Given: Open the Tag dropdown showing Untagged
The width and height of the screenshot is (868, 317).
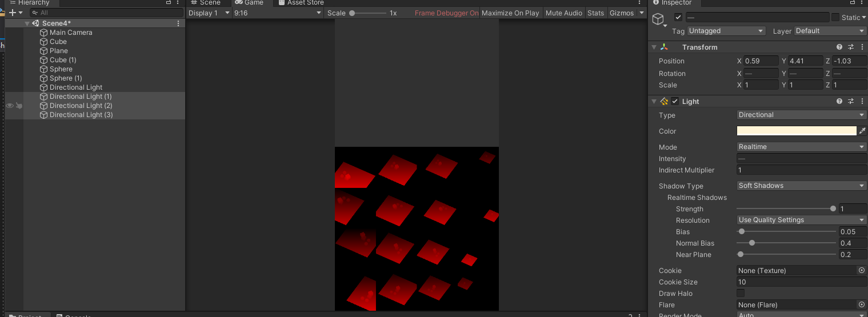Looking at the screenshot, I should [726, 31].
